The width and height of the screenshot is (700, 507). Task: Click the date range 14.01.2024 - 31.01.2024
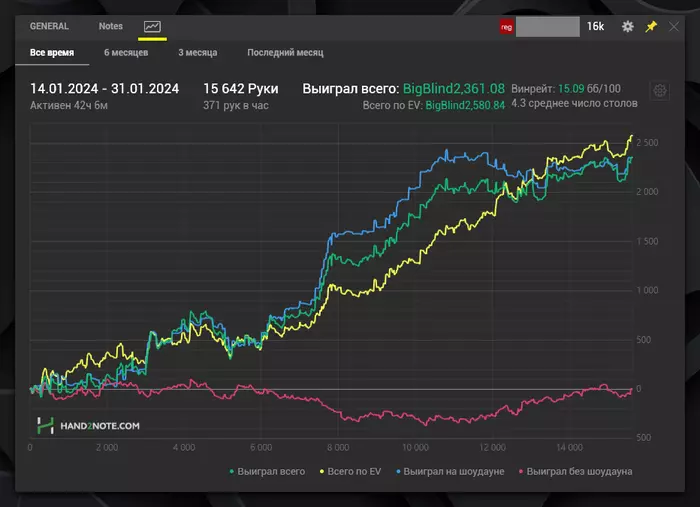104,89
